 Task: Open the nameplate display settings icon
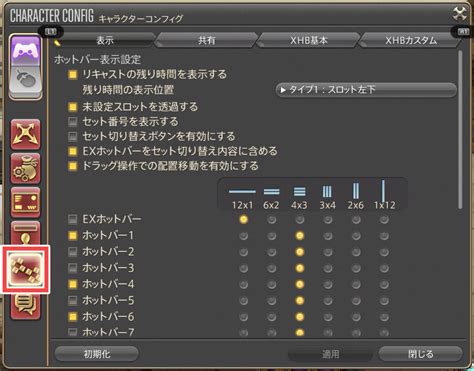pos(26,233)
